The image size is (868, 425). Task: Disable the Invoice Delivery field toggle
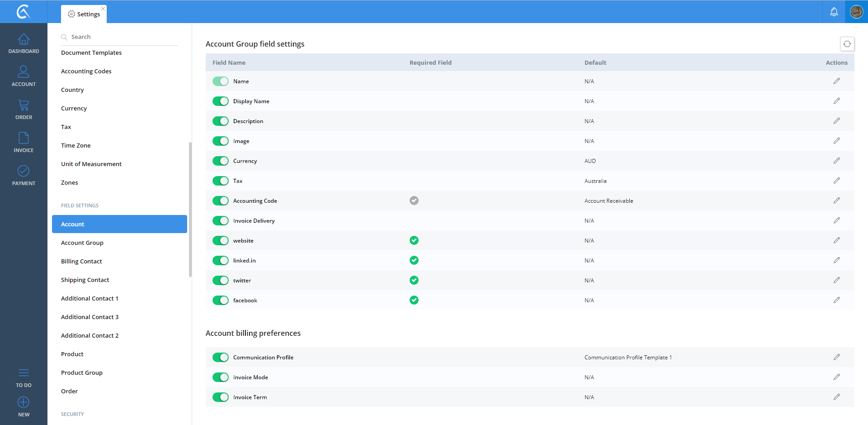[x=221, y=221]
